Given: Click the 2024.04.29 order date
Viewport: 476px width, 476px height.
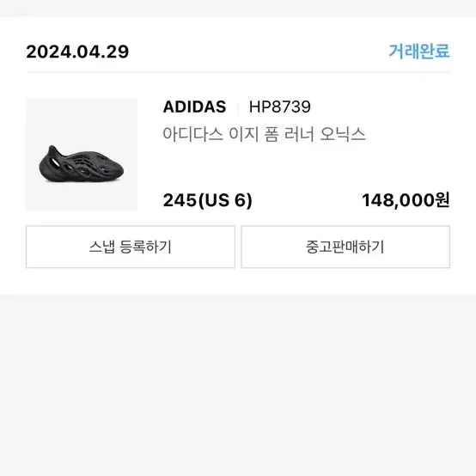Looking at the screenshot, I should (x=77, y=52).
